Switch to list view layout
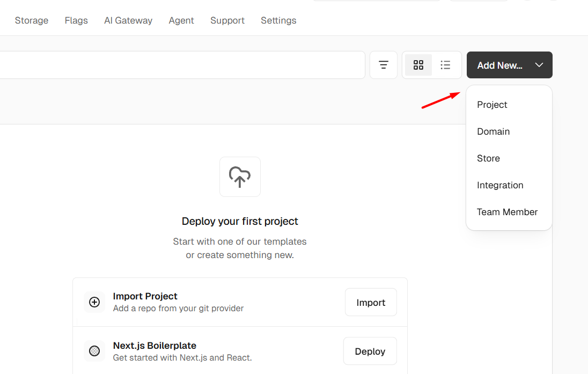The height and width of the screenshot is (374, 588). [445, 64]
